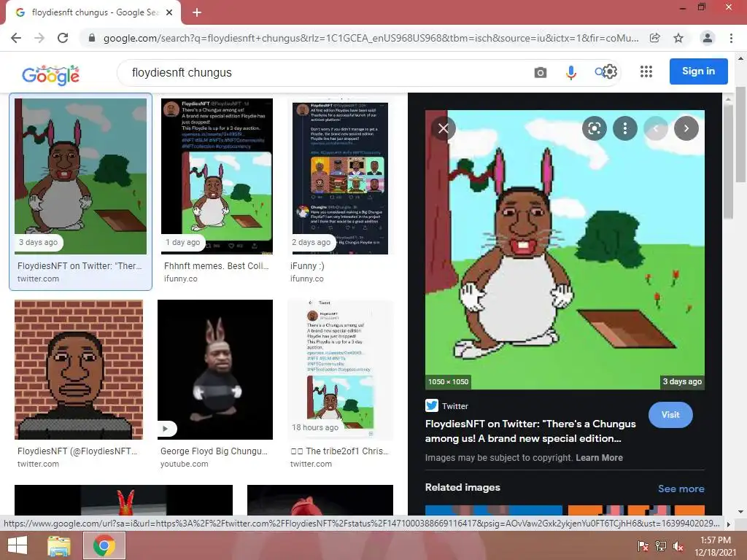Open the Chrome three-dot menu
Image resolution: width=747 pixels, height=560 pixels.
731,38
